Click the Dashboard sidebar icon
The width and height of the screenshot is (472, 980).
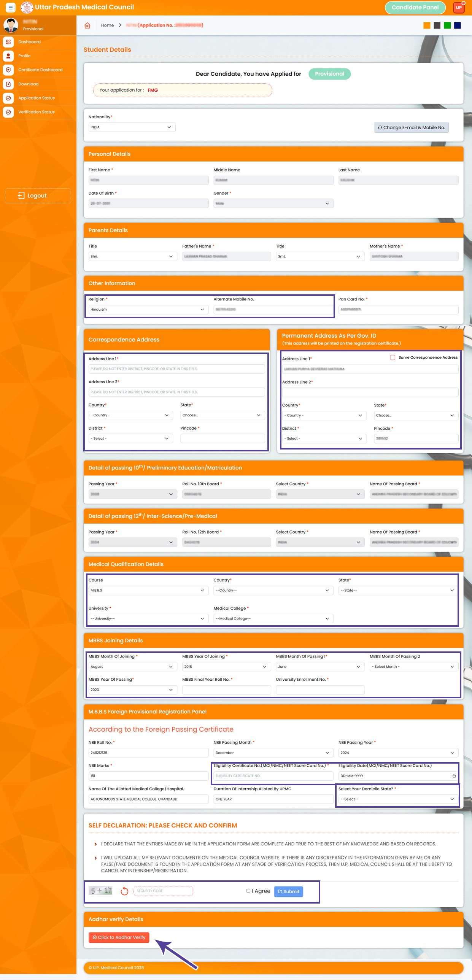pos(8,42)
